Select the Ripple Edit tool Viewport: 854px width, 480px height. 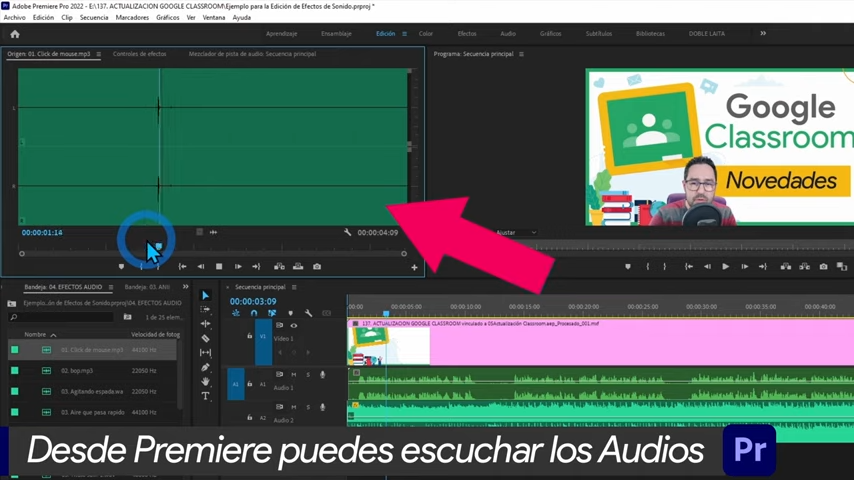pos(205,324)
